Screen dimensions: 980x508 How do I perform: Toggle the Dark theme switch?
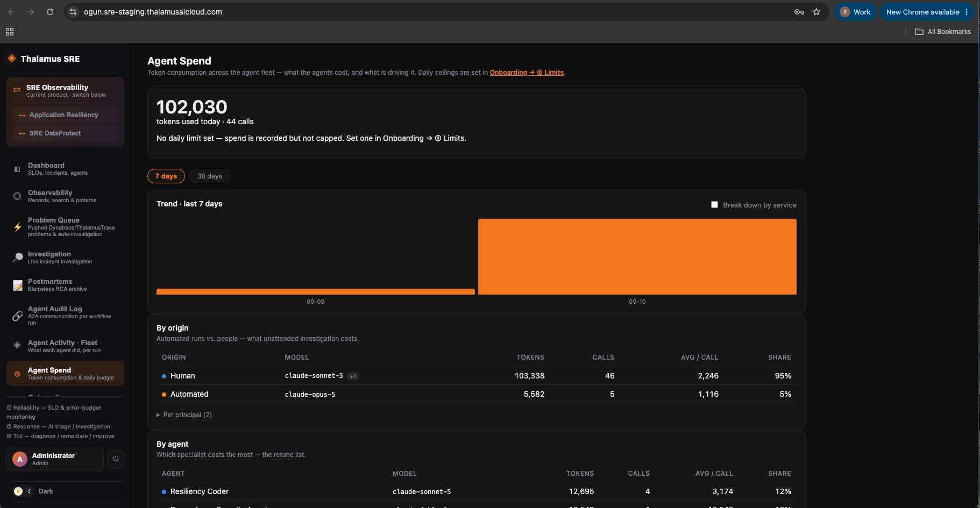tap(23, 491)
